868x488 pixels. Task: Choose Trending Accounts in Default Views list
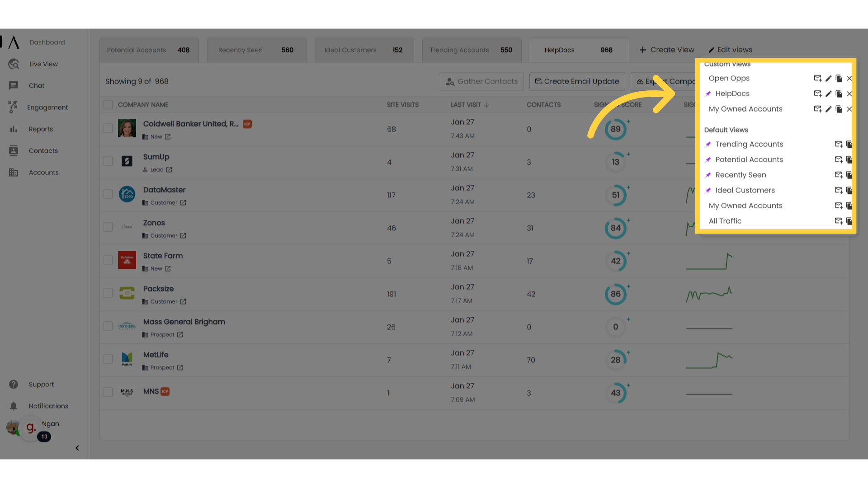(749, 144)
